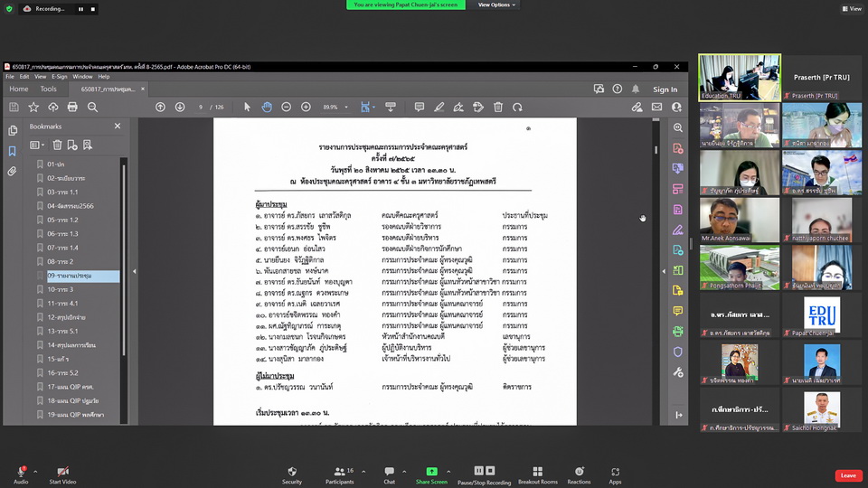Toggle the Bookmarks pane icon in left rail
This screenshot has width=868, height=488.
pos(12,151)
